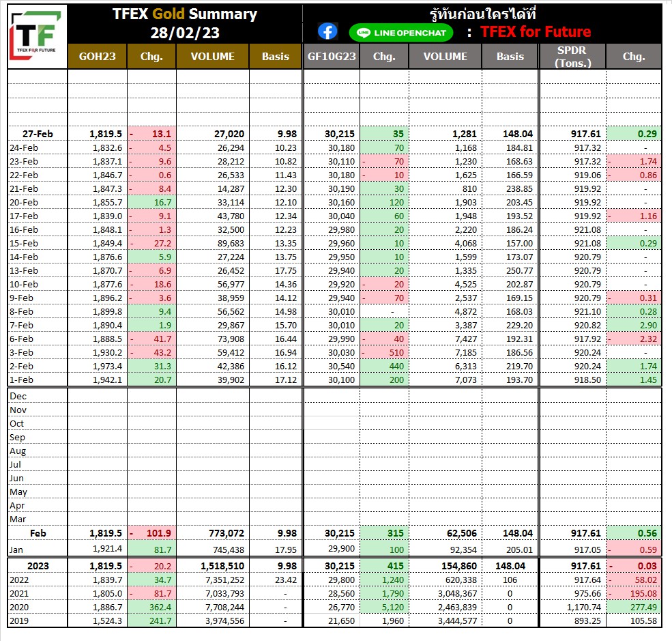This screenshot has width=672, height=641.
Task: Click GF10G23 change value 510
Action: pyautogui.click(x=396, y=352)
